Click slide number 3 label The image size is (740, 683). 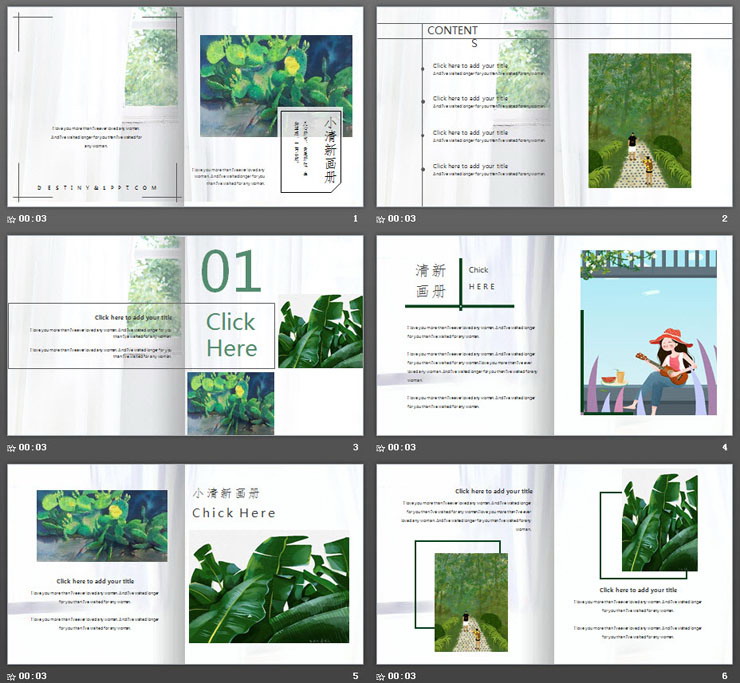[x=355, y=448]
